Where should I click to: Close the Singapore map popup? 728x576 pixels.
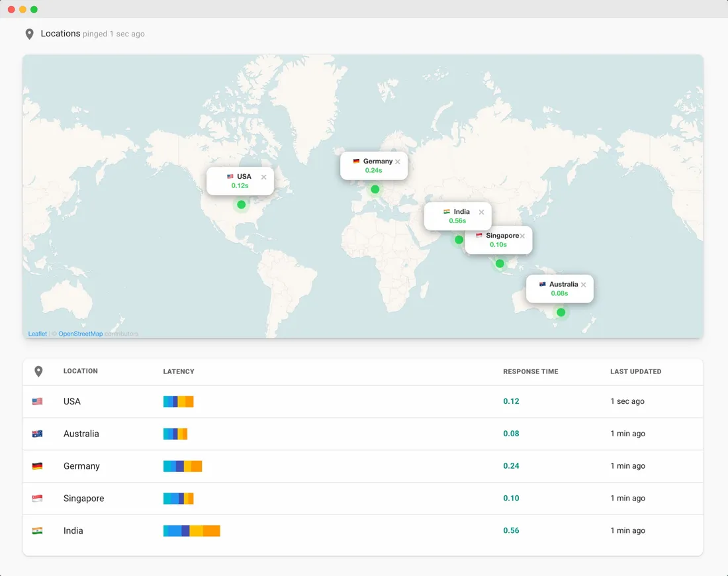[x=522, y=236]
